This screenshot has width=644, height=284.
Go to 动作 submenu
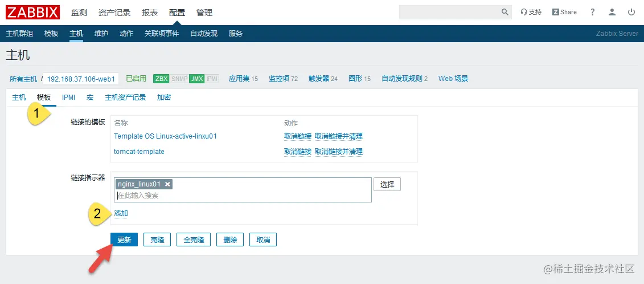126,34
